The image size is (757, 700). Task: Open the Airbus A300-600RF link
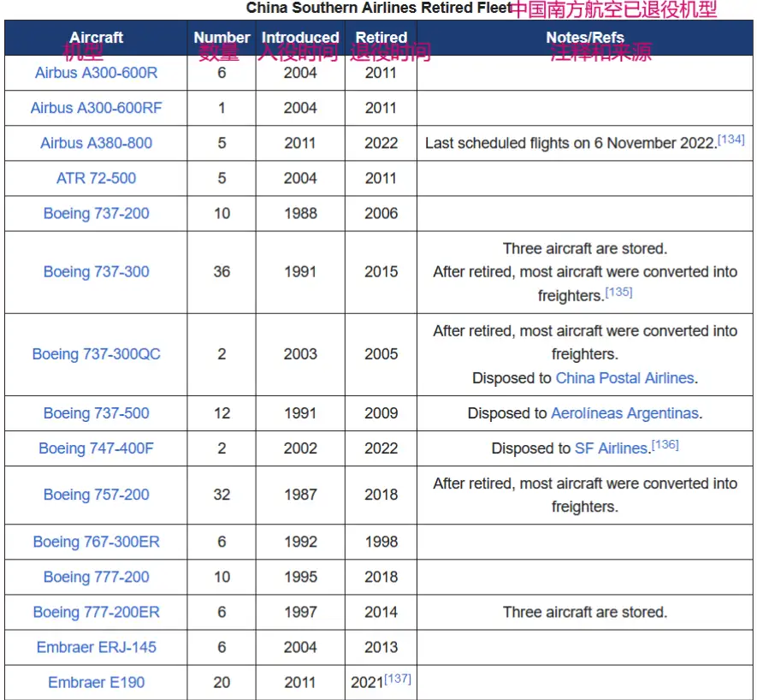(96, 108)
